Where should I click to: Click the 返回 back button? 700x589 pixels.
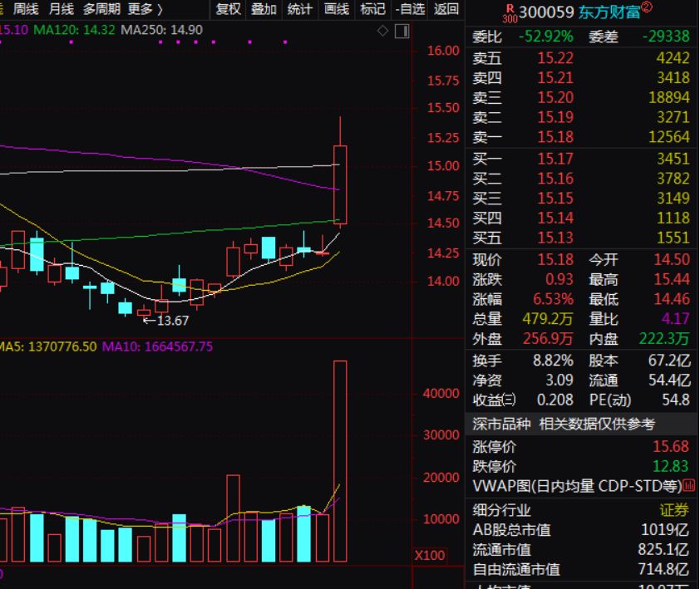point(446,9)
